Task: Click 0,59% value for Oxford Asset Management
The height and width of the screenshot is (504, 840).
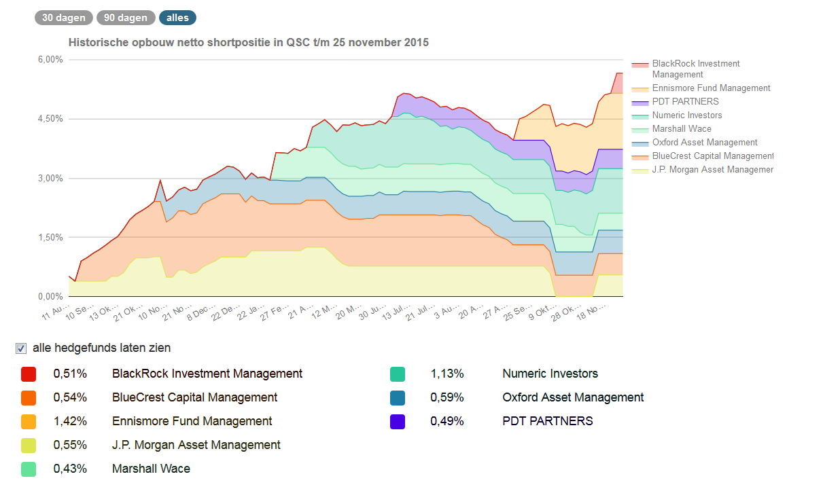Action: [447, 397]
